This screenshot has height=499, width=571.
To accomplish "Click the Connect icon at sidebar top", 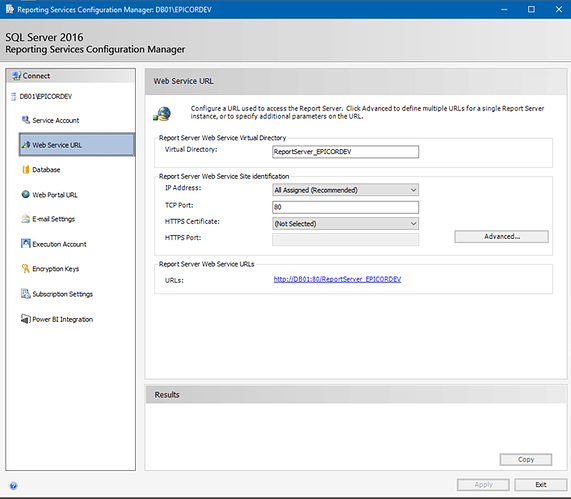I will click(x=16, y=76).
